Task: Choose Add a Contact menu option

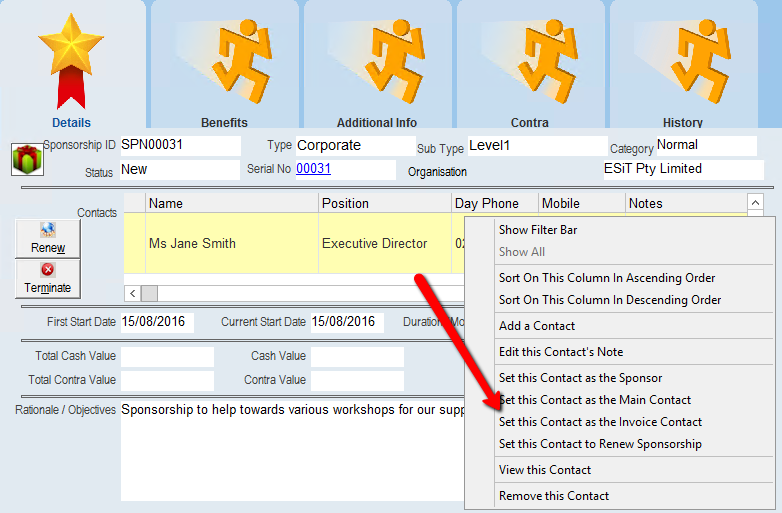Action: point(537,326)
